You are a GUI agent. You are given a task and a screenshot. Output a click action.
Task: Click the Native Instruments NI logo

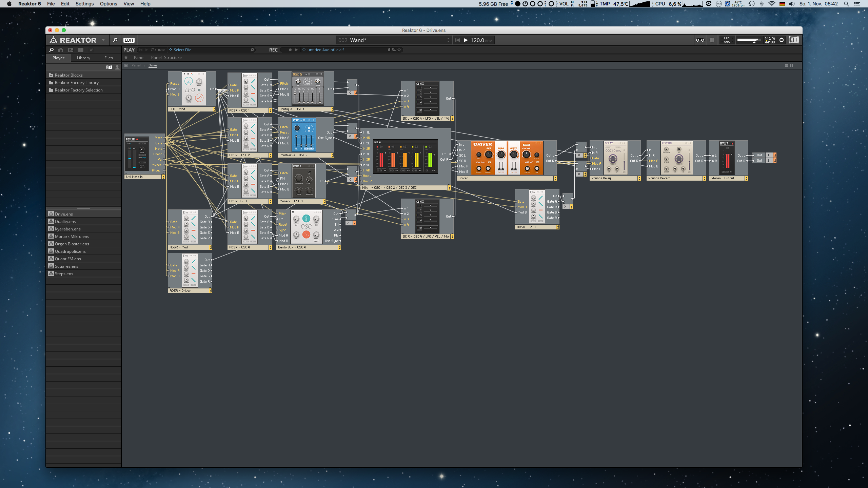(793, 40)
